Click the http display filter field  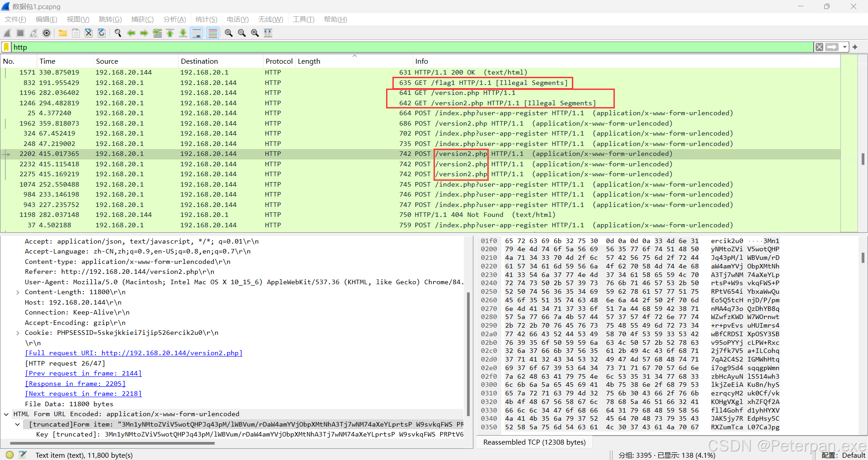pos(412,47)
